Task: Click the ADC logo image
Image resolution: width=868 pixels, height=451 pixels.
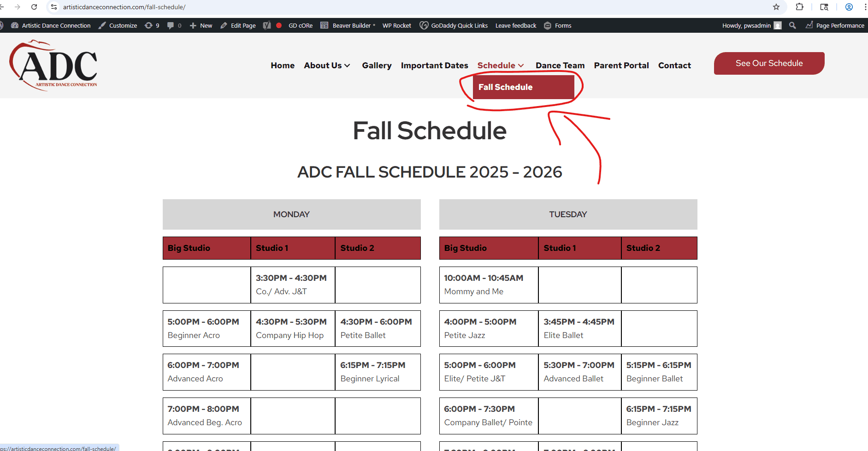Action: click(x=53, y=65)
